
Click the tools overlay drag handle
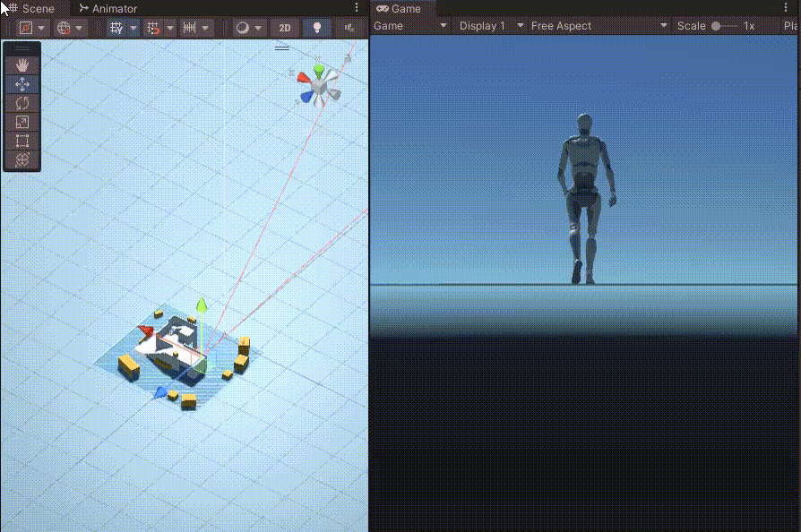point(22,49)
